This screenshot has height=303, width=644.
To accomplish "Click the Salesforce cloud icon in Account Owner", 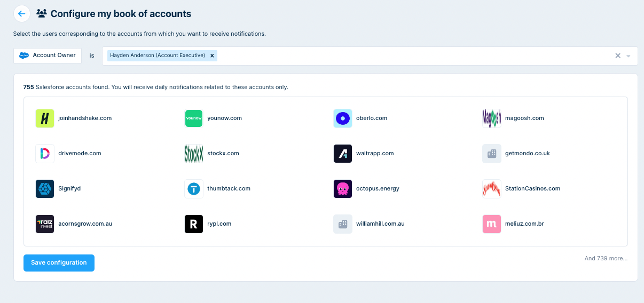I will tap(24, 55).
